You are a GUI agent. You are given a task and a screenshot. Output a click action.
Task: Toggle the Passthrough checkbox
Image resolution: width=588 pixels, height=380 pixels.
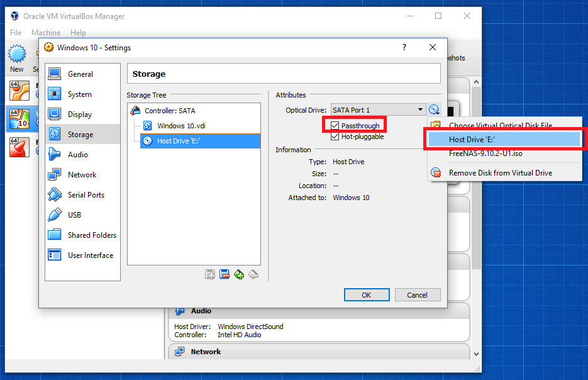point(335,125)
